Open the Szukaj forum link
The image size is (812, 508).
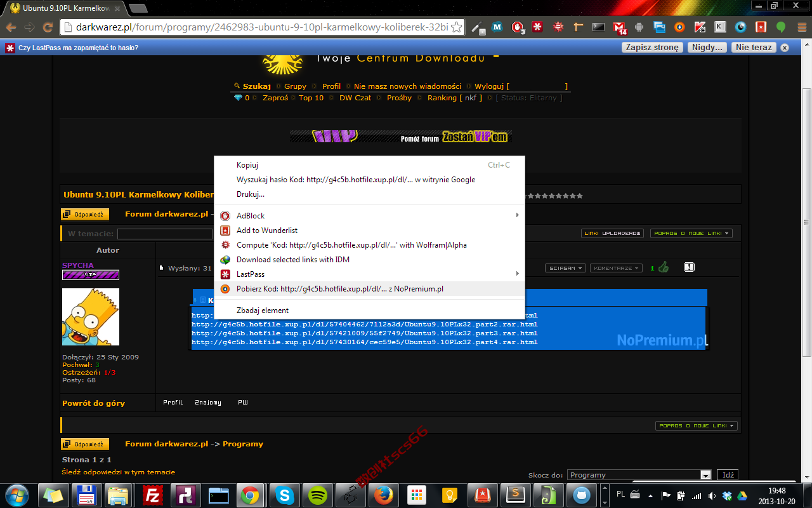[256, 86]
